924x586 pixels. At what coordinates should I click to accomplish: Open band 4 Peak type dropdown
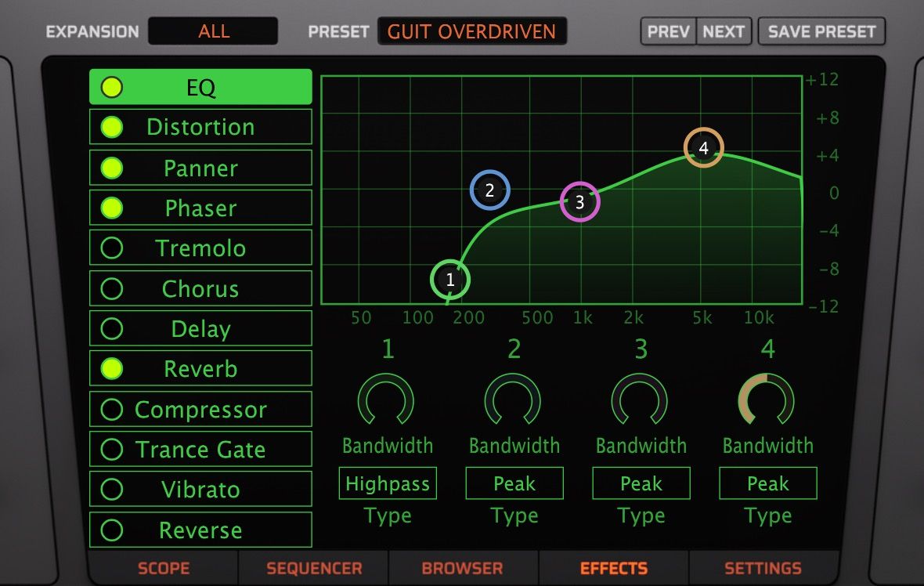click(x=768, y=484)
